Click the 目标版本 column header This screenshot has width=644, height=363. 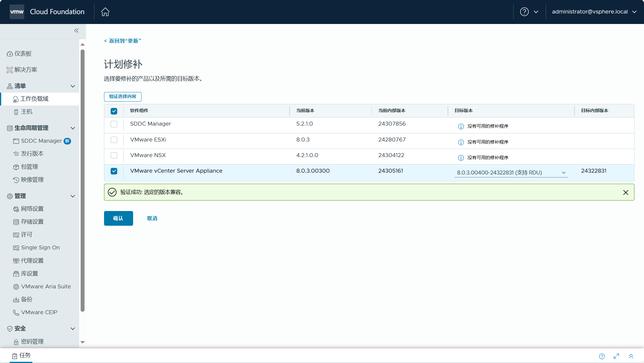tap(464, 111)
